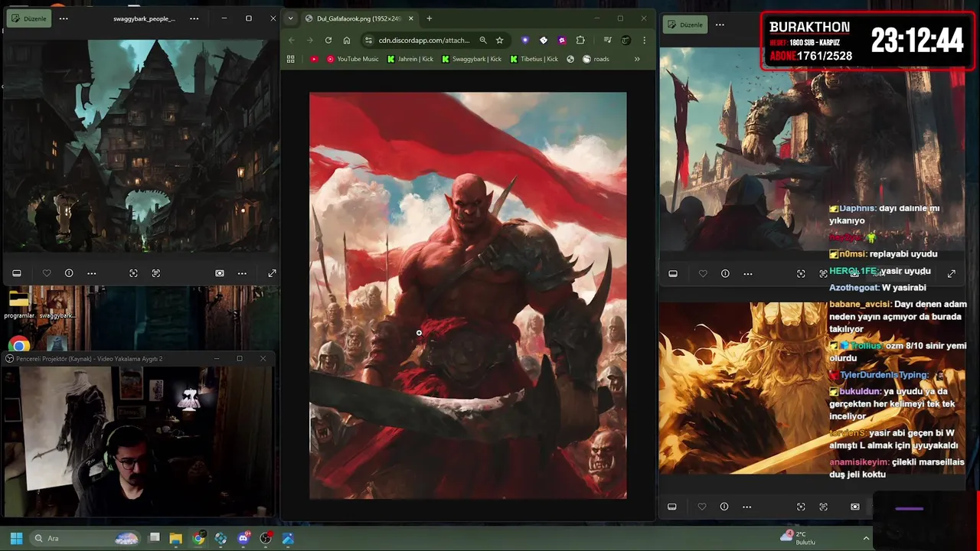Screen dimensions: 980x551
Task: Favorite the top-right Photos image with heart
Action: [x=703, y=273]
